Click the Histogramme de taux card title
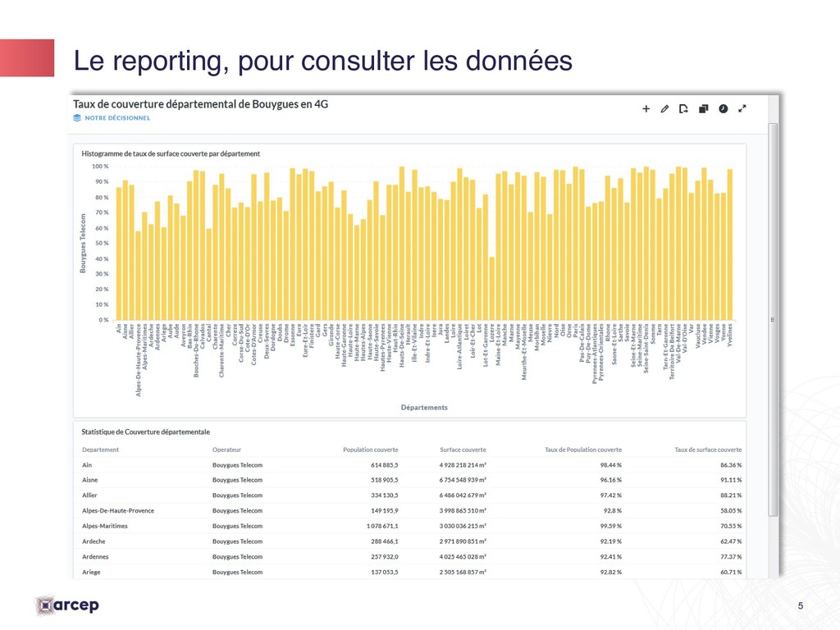 [x=171, y=153]
